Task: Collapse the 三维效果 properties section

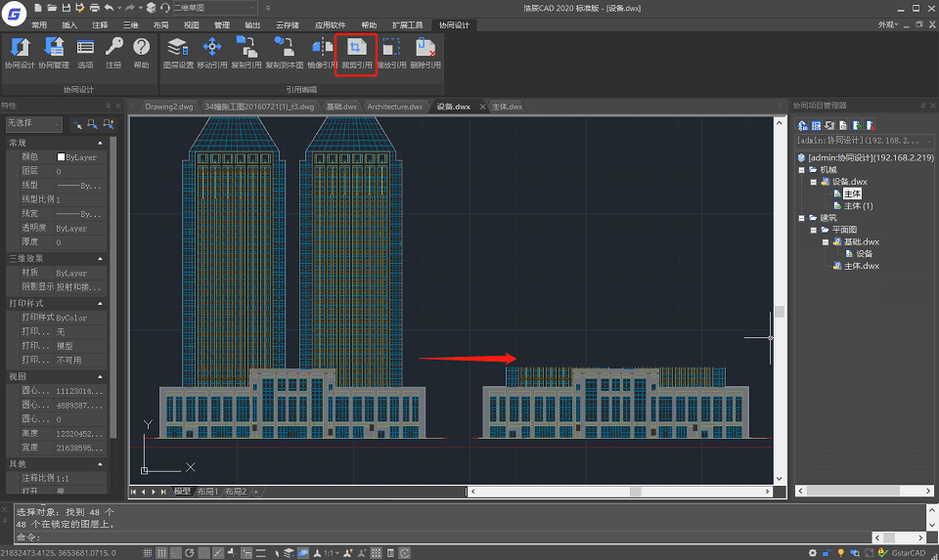Action: point(100,258)
